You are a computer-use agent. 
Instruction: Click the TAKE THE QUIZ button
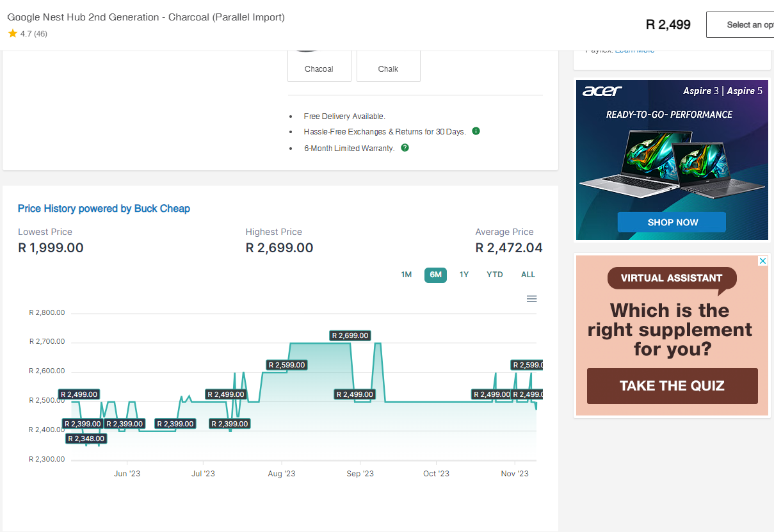coord(672,386)
